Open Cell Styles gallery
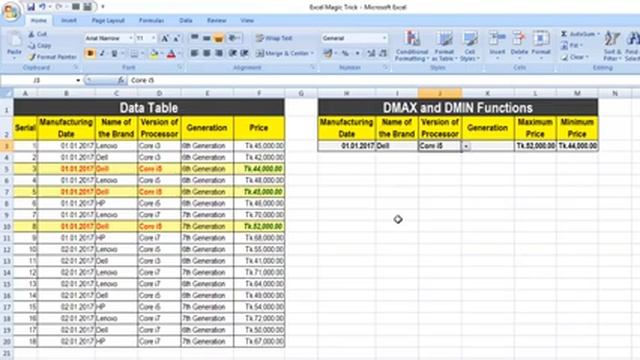640x360 pixels. pos(469,46)
